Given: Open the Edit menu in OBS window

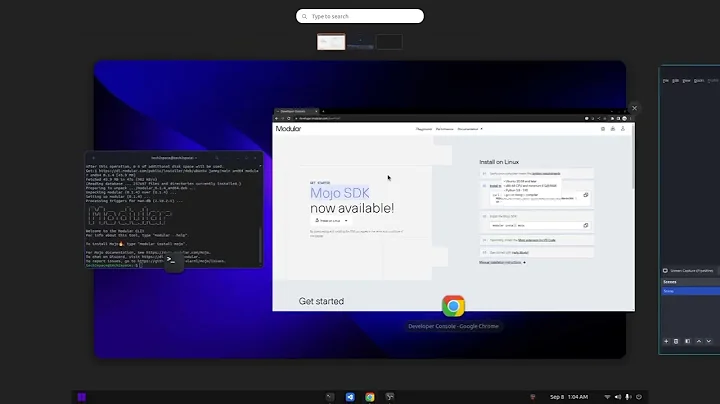Looking at the screenshot, I should (x=675, y=81).
